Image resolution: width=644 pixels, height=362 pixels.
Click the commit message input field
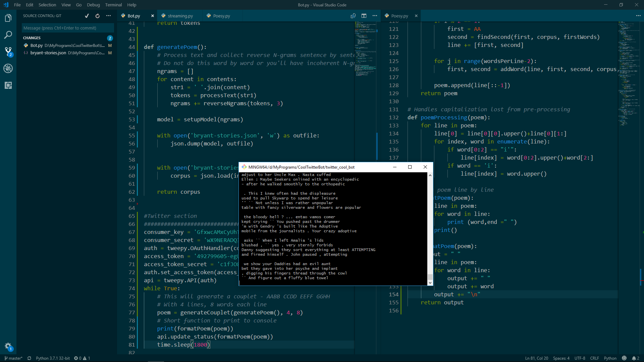(x=67, y=28)
